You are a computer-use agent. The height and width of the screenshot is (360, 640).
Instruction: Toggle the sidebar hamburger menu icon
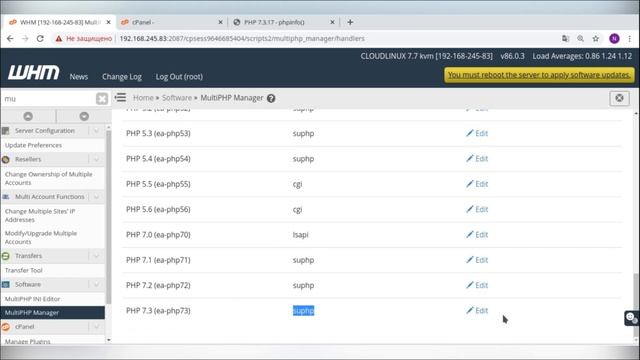pyautogui.click(x=120, y=98)
